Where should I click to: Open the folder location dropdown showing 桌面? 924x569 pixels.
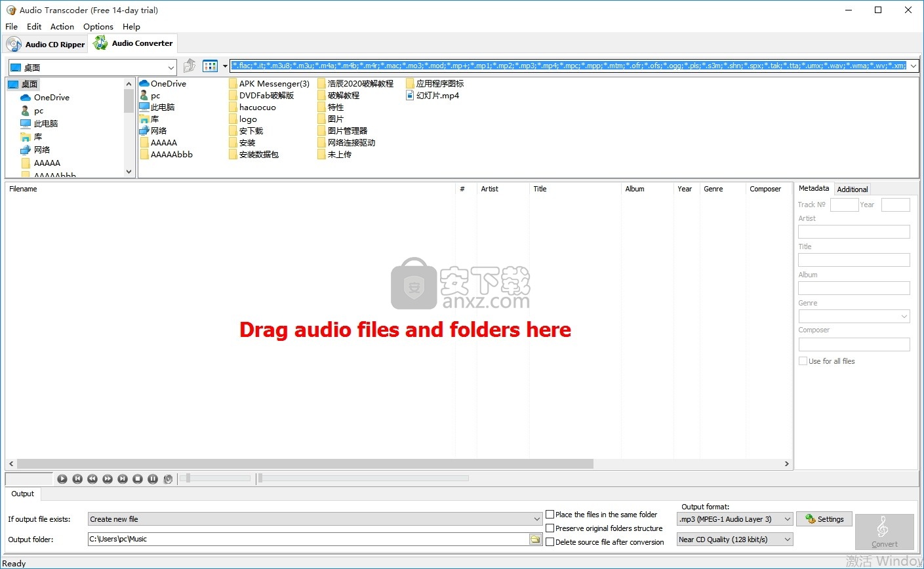[x=92, y=67]
